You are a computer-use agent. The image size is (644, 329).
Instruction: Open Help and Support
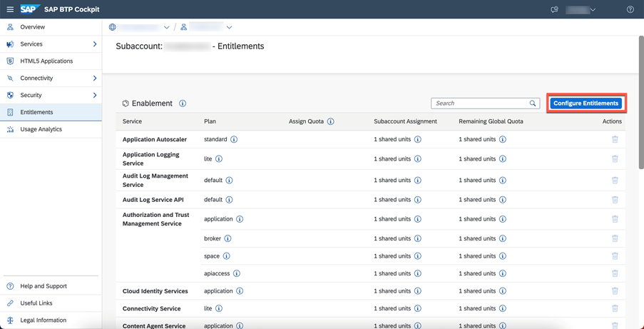point(51,286)
